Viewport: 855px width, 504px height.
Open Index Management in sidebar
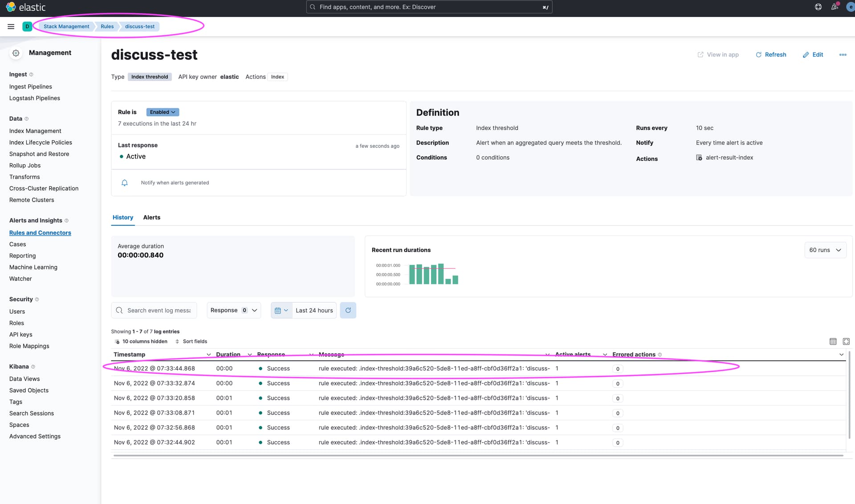click(x=35, y=131)
